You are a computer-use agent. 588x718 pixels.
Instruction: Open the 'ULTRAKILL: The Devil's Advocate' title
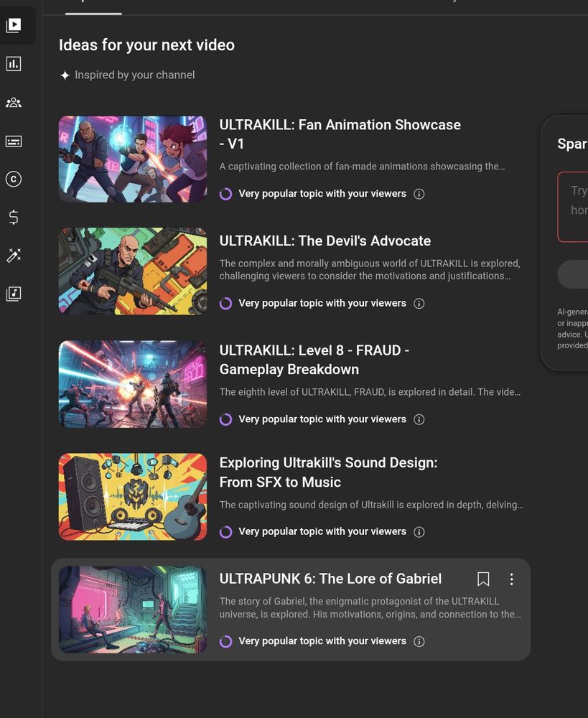pyautogui.click(x=325, y=241)
